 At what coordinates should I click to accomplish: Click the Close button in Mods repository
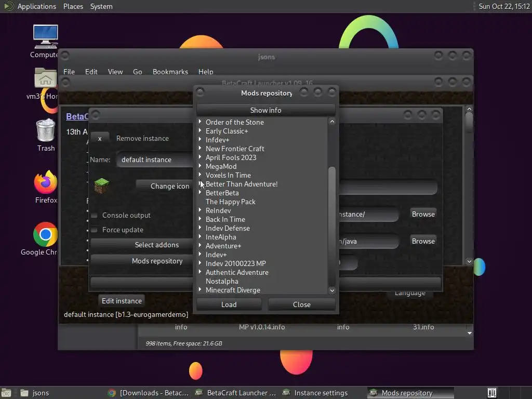[302, 304]
